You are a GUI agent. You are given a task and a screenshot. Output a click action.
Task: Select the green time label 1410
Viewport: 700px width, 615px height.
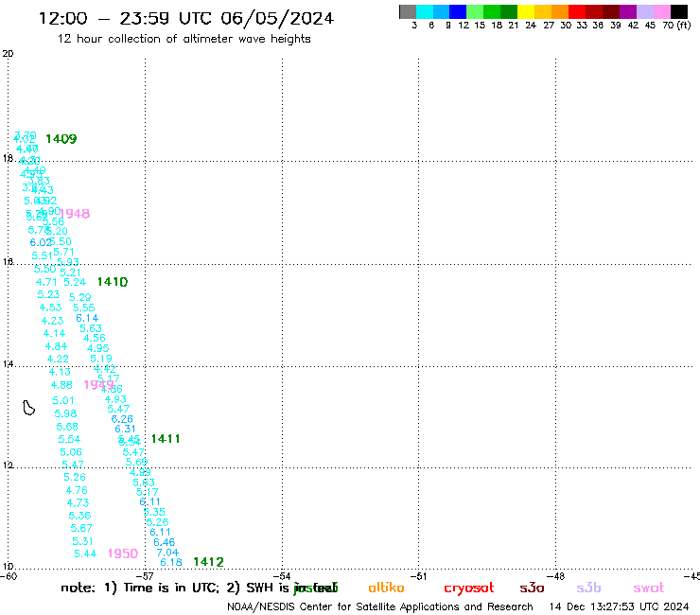(x=113, y=282)
